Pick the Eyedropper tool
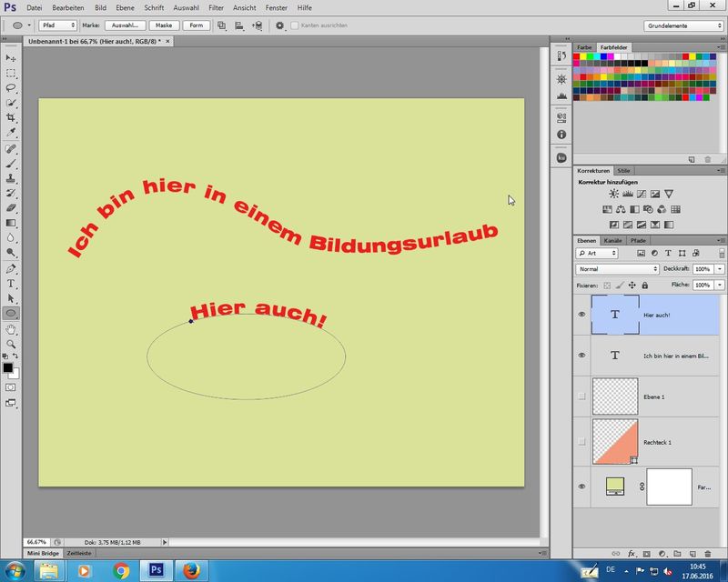Screen dimensions: 728x582 pos(11,133)
